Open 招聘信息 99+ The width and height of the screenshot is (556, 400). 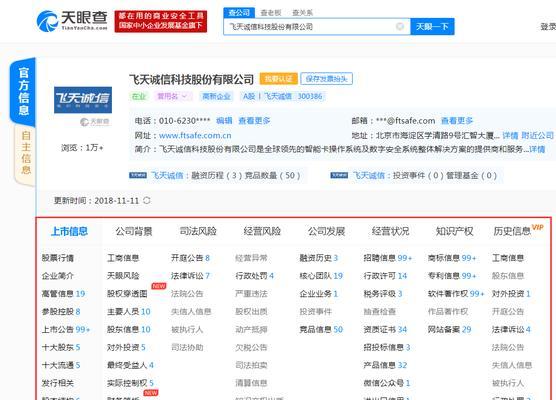pyautogui.click(x=388, y=258)
